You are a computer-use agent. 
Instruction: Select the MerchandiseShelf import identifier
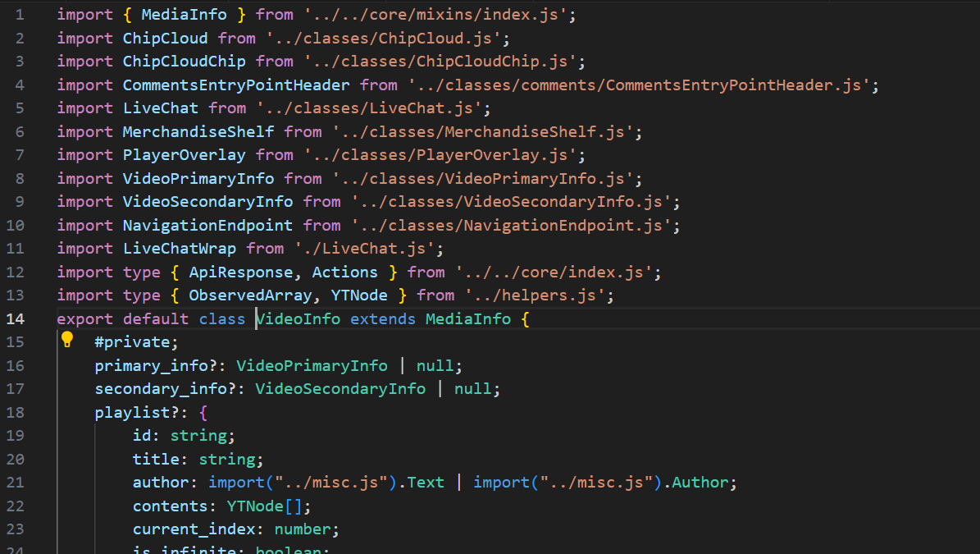198,131
